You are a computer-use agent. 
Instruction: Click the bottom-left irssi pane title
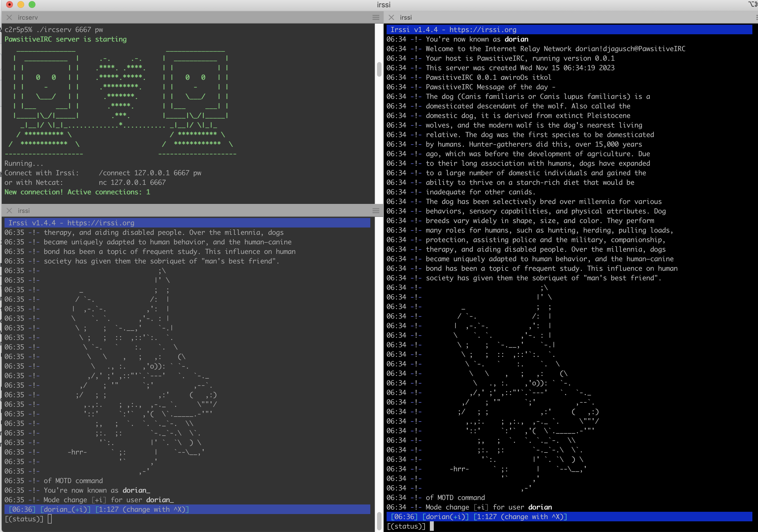(x=24, y=211)
